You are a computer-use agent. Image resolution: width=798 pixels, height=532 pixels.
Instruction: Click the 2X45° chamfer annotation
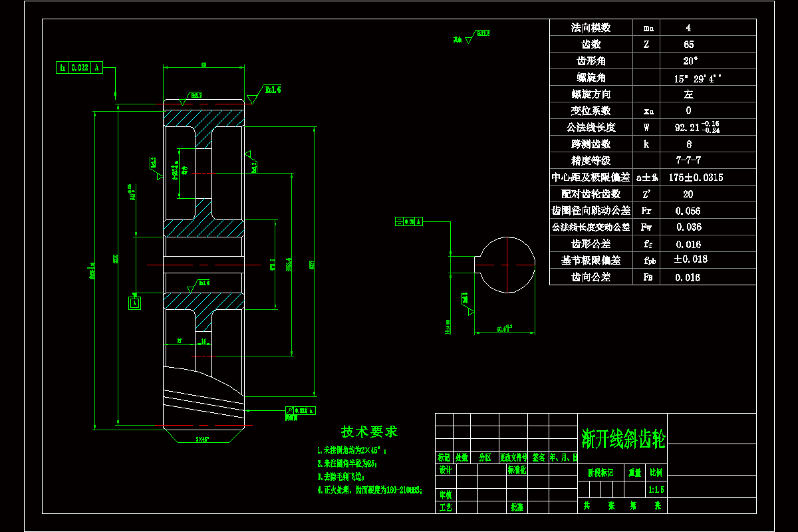[202, 439]
